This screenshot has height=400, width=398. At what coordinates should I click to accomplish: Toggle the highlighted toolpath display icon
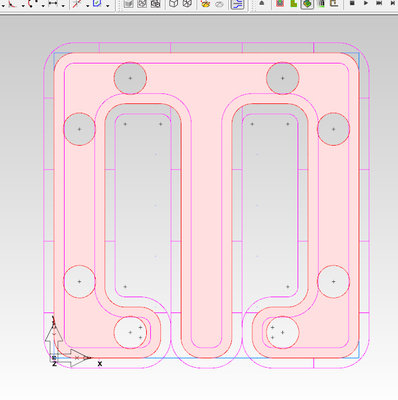(237, 4)
